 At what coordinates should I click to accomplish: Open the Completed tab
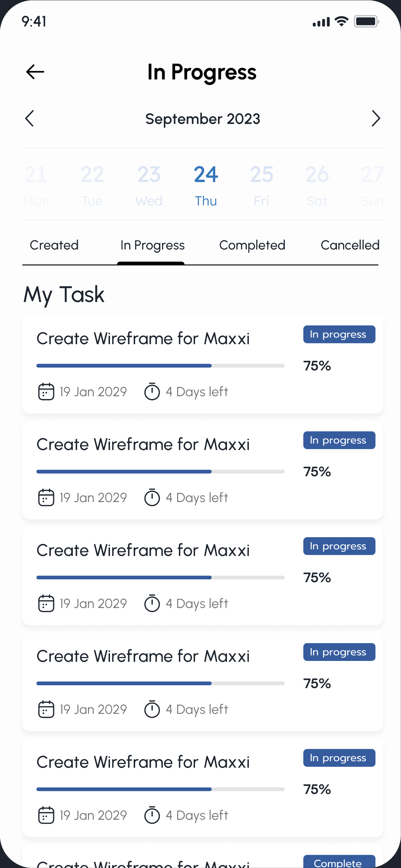pyautogui.click(x=252, y=245)
